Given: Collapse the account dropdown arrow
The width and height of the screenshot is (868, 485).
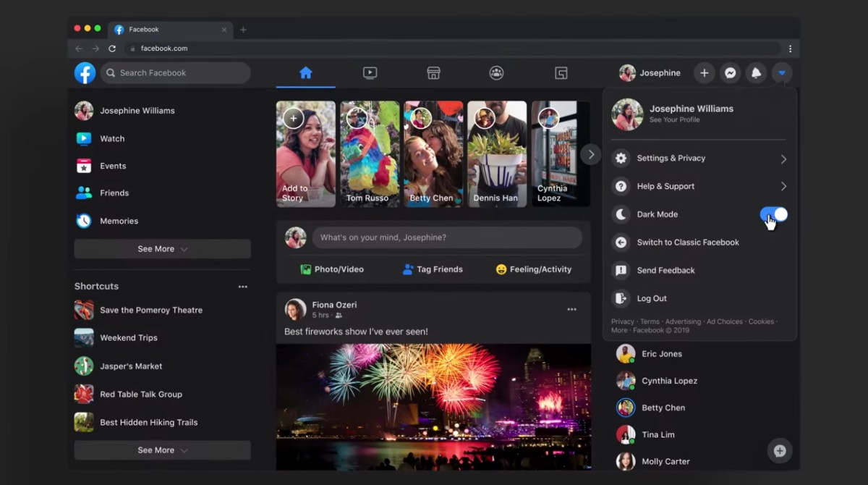Looking at the screenshot, I should click(x=782, y=73).
